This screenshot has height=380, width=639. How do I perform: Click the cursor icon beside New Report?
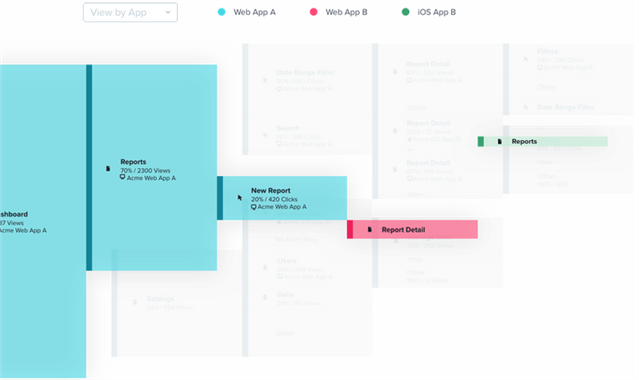(x=240, y=198)
